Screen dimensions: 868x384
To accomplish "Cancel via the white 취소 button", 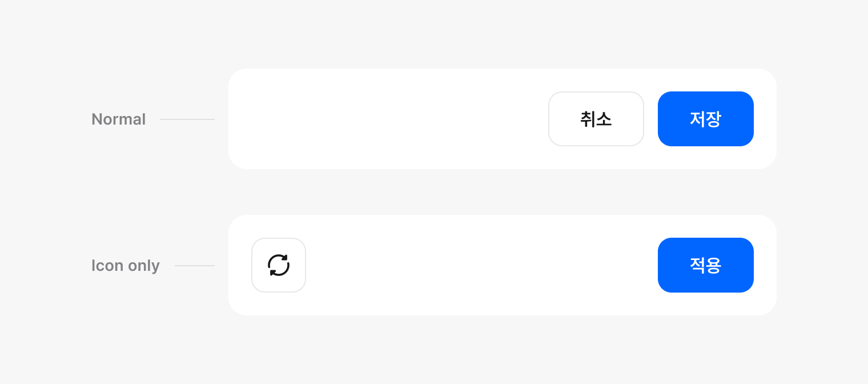I will point(596,119).
